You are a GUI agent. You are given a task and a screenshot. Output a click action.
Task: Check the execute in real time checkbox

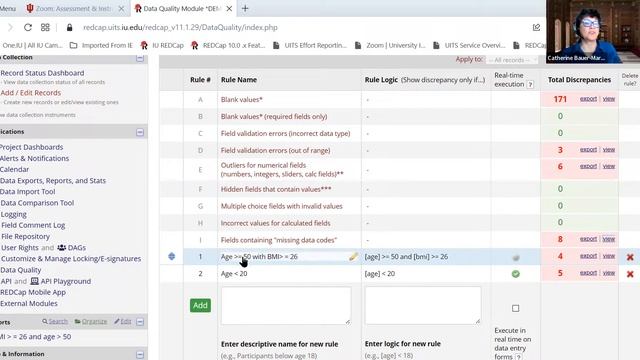click(516, 308)
